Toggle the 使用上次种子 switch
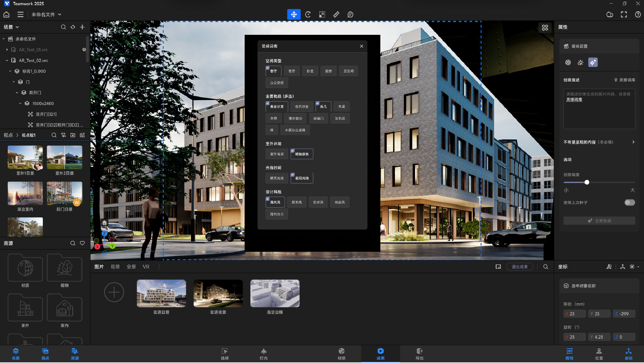 pyautogui.click(x=629, y=202)
